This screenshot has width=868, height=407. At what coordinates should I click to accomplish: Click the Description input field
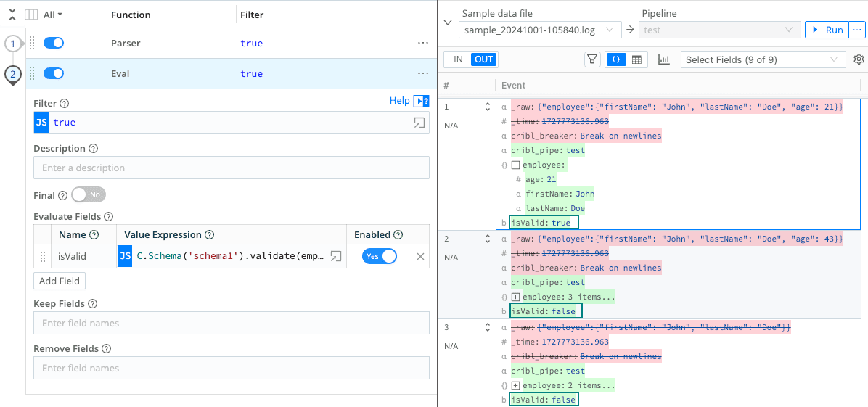pyautogui.click(x=231, y=168)
